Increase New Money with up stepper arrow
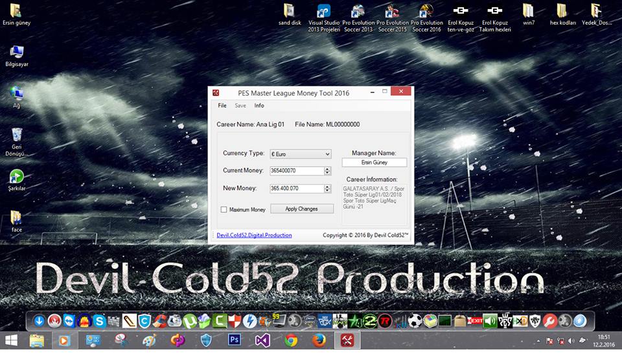The height and width of the screenshot is (364, 622). [x=327, y=187]
